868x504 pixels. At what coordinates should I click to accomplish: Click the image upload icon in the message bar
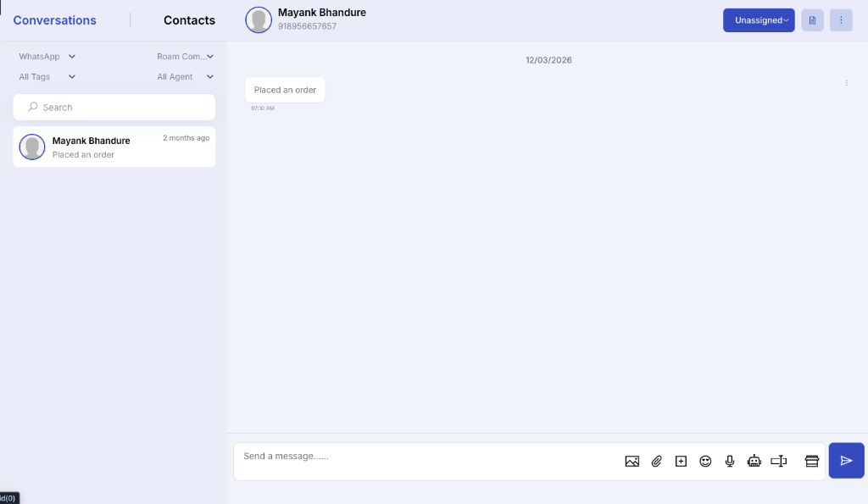(632, 461)
